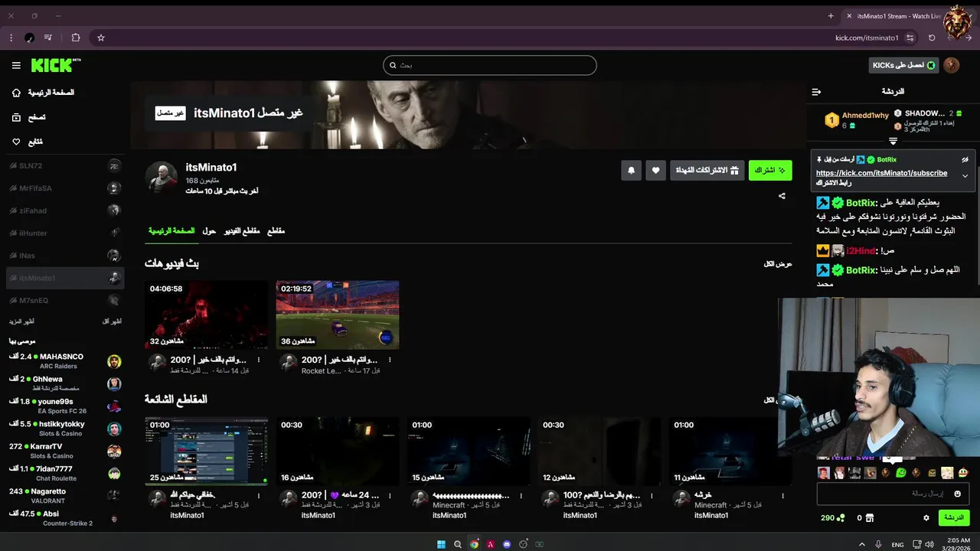Click the Get KICKs button
980x551 pixels.
(903, 65)
